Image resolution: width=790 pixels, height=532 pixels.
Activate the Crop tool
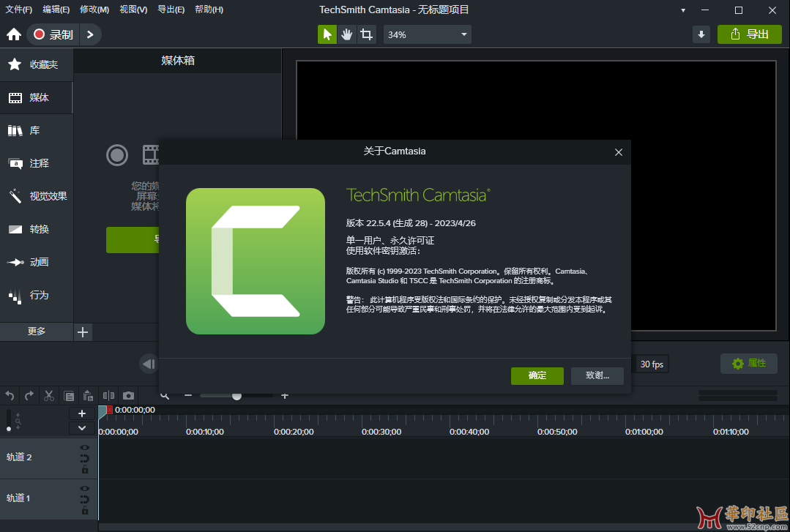pyautogui.click(x=366, y=34)
